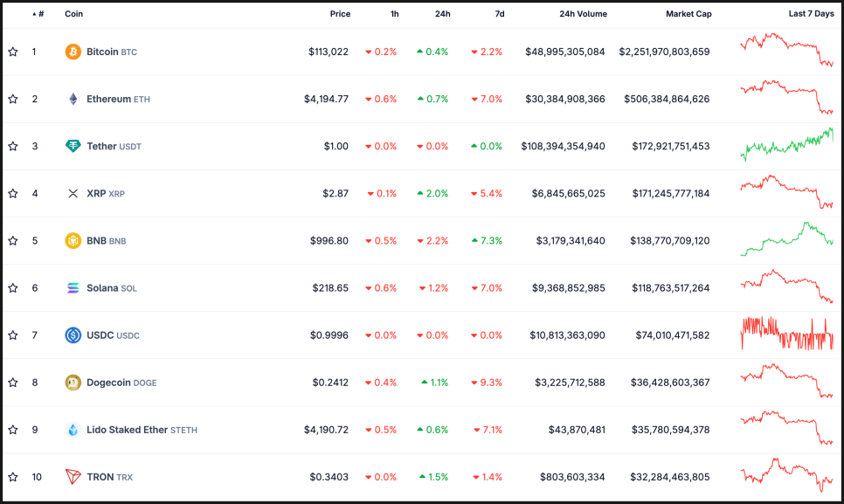Image resolution: width=844 pixels, height=504 pixels.
Task: Open the Bitcoin BTC coin link
Action: click(112, 52)
